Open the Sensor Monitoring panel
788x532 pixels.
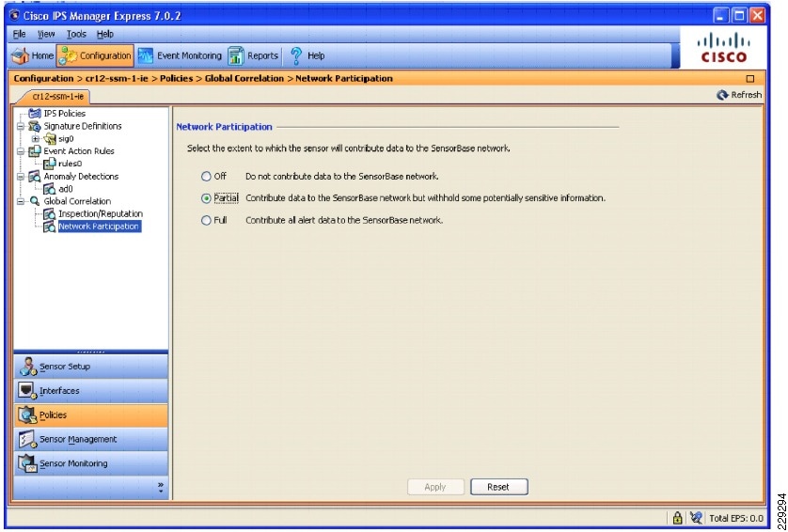point(91,463)
